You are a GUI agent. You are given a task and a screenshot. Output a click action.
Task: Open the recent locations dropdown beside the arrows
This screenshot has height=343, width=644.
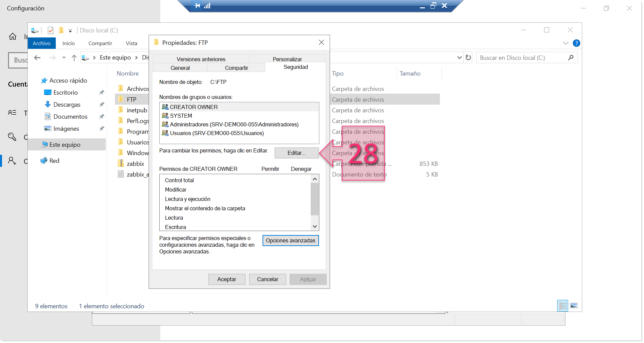point(64,58)
